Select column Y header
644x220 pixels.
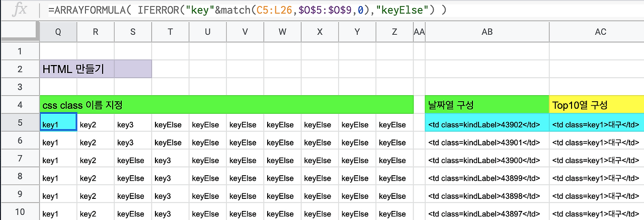(x=357, y=32)
